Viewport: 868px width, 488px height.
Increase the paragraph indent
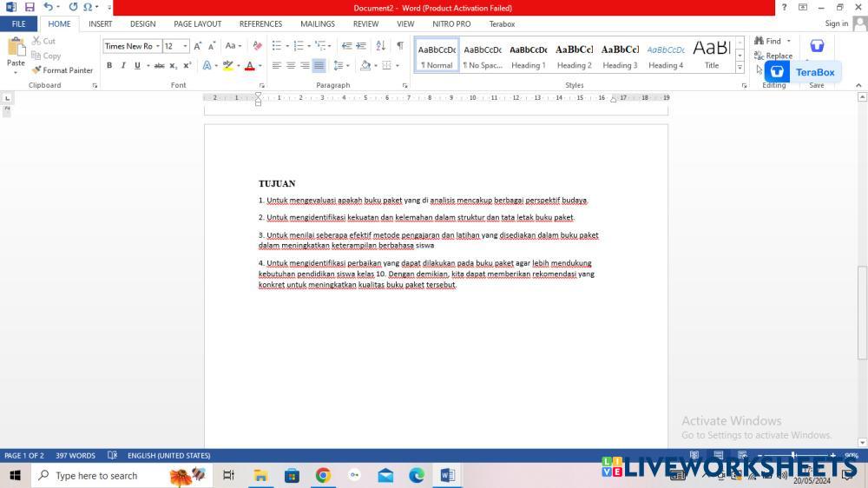[361, 46]
